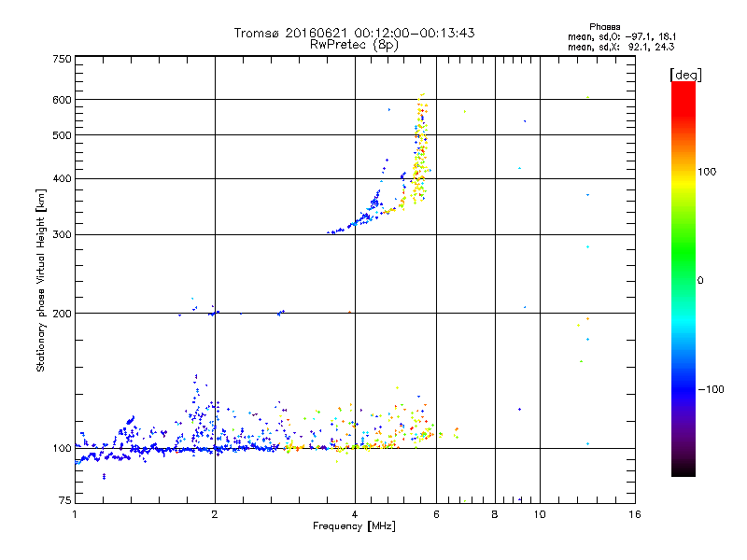Click the x-axis '2' tick label
747x560 pixels.
pos(215,514)
